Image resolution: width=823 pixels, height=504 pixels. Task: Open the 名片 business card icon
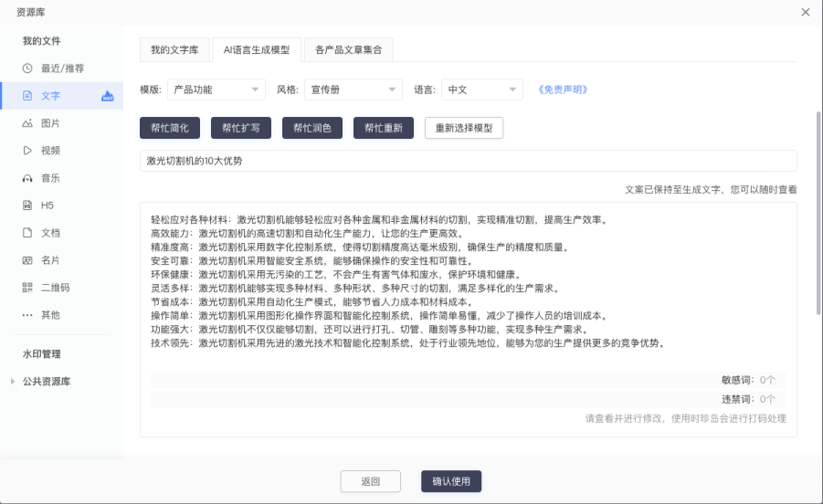pyautogui.click(x=27, y=260)
